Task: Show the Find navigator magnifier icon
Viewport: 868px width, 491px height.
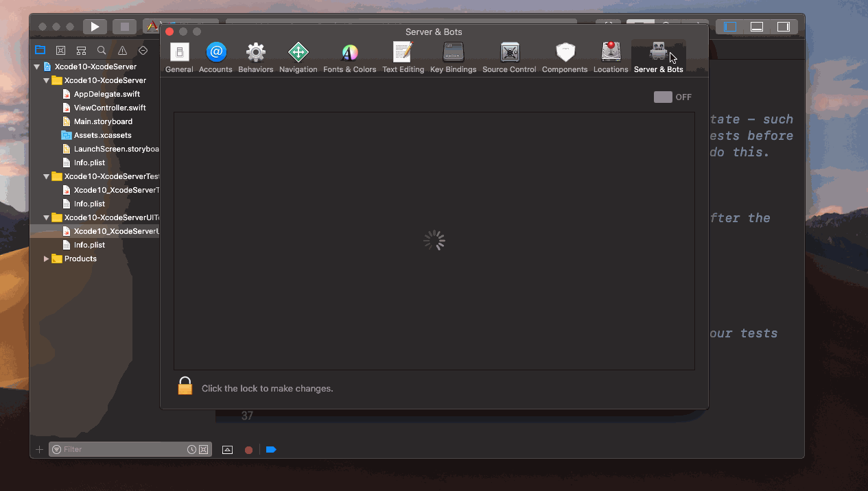Action: click(x=102, y=50)
